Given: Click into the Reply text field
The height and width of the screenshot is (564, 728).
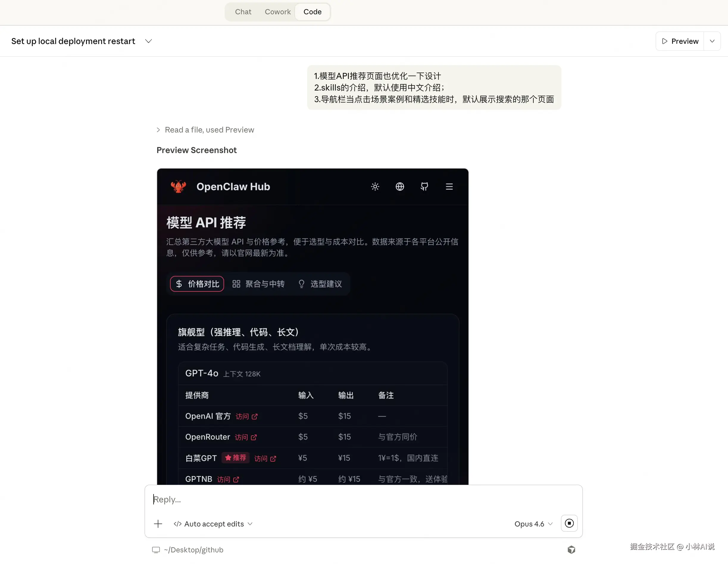Looking at the screenshot, I should coord(363,499).
